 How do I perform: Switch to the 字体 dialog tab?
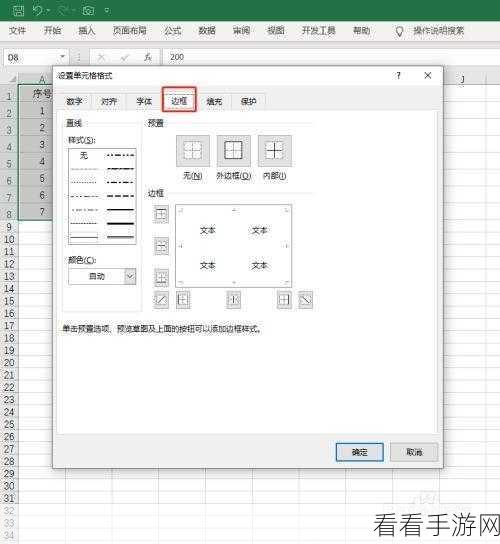[144, 102]
